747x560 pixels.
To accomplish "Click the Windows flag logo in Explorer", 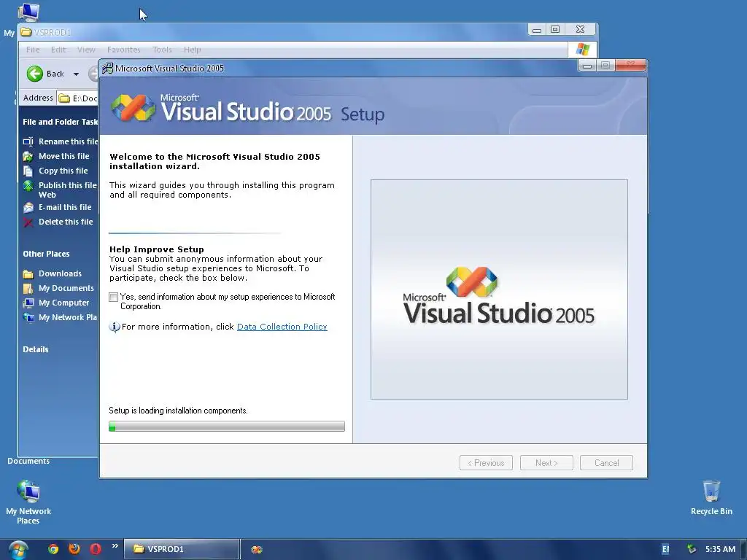I will pos(582,49).
